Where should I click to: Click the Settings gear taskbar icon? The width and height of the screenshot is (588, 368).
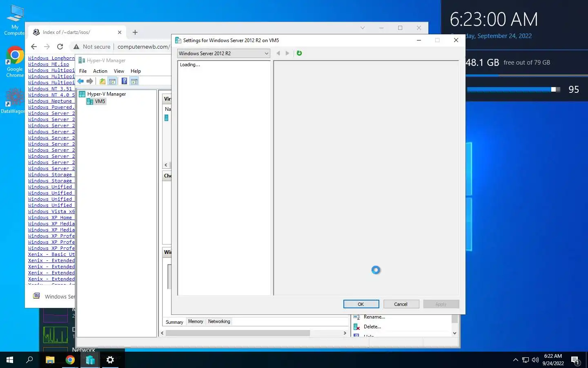(x=110, y=360)
